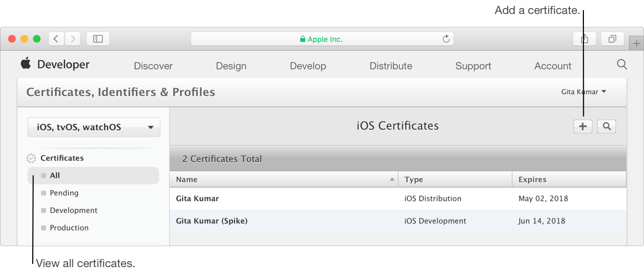
Task: Go back with the left arrow
Action: [57, 39]
